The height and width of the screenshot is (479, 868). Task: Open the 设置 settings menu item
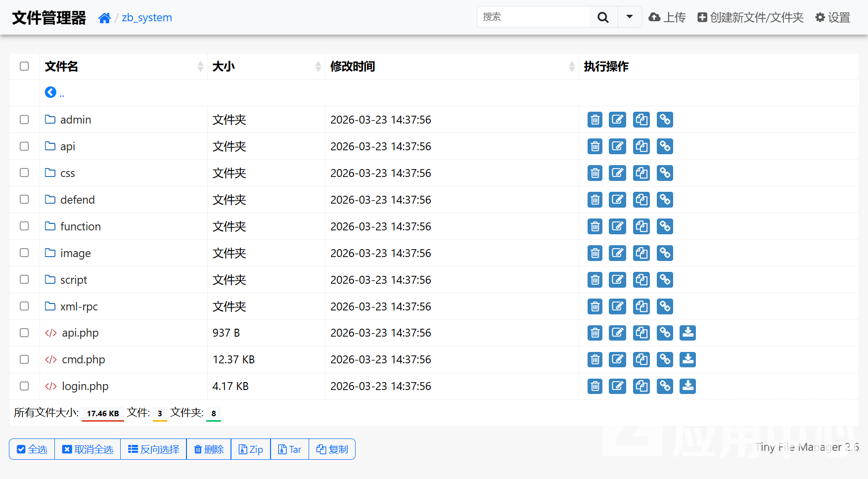tap(832, 17)
